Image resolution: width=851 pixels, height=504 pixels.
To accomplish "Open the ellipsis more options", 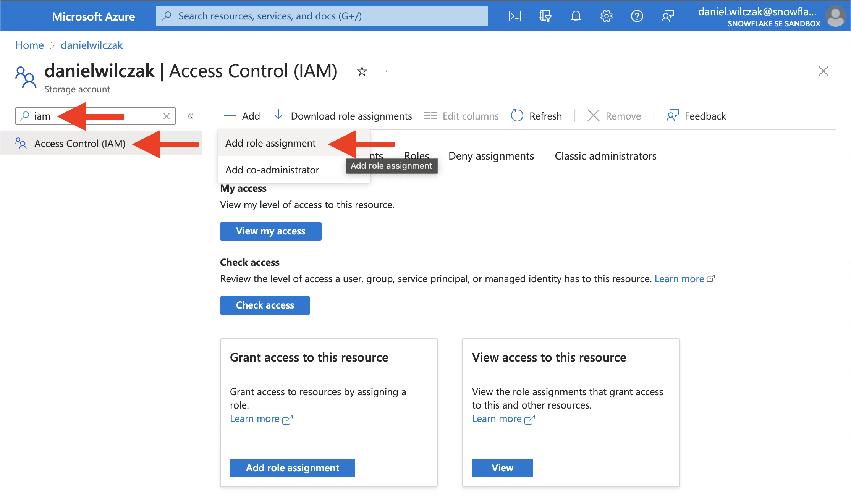I will coord(387,71).
